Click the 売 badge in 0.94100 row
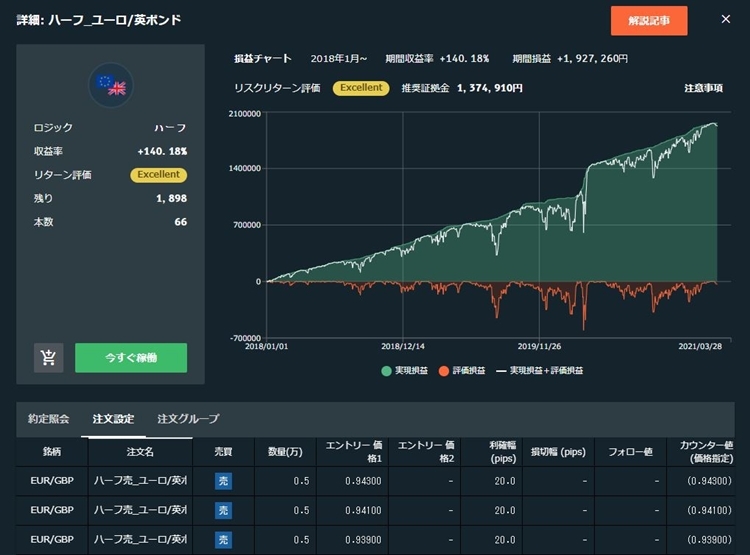The image size is (750, 555). 223,511
